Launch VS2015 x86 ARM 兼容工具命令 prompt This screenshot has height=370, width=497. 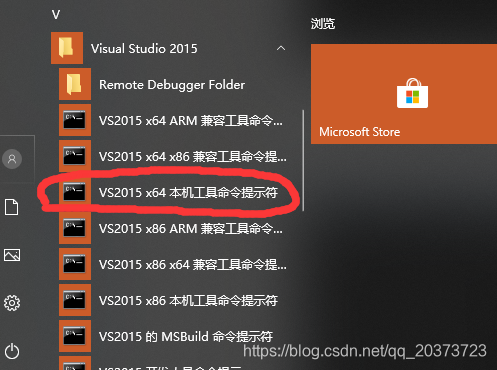point(172,228)
